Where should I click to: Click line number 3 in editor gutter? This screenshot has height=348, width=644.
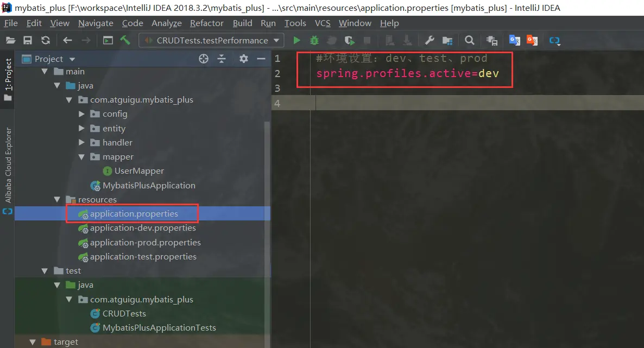277,88
